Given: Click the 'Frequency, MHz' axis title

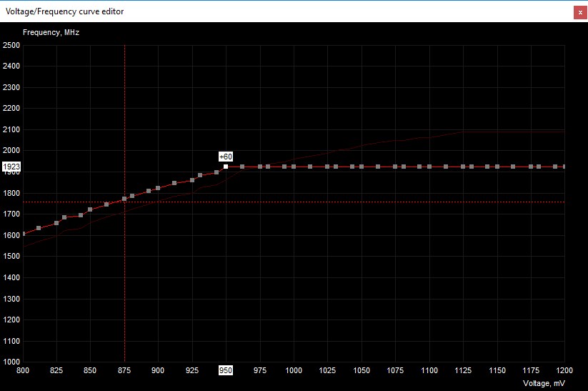Looking at the screenshot, I should 51,32.
